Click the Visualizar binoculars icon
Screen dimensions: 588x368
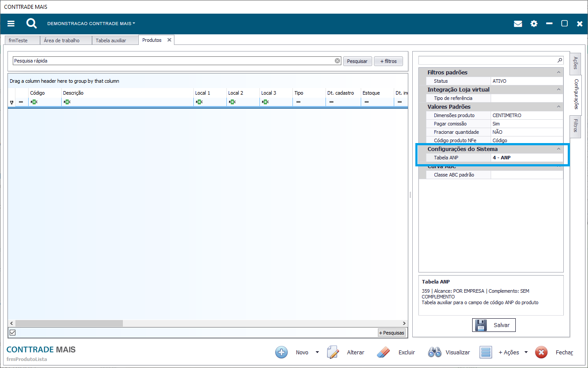435,352
